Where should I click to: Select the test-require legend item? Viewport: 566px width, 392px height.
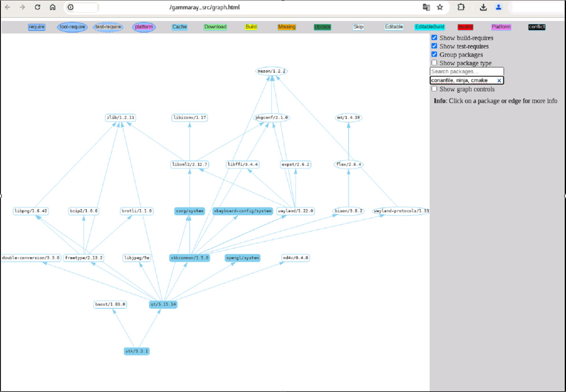[108, 27]
